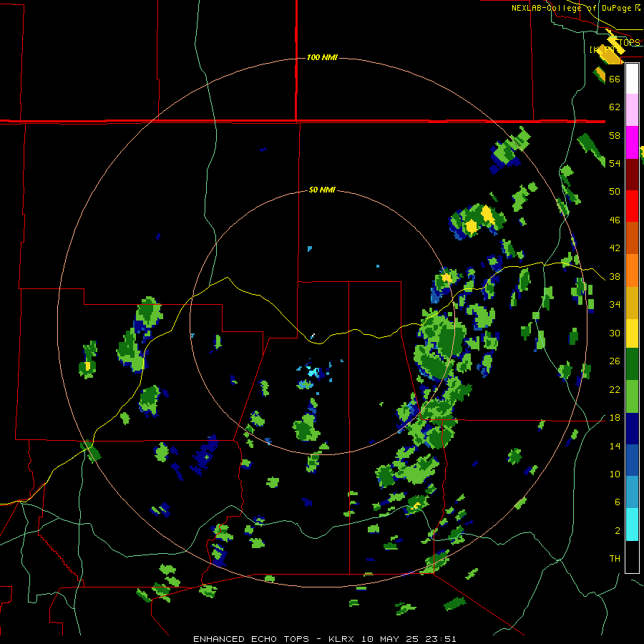Screen dimensions: 644x644
Task: Click the 18 value on the legend
Action: click(x=615, y=418)
